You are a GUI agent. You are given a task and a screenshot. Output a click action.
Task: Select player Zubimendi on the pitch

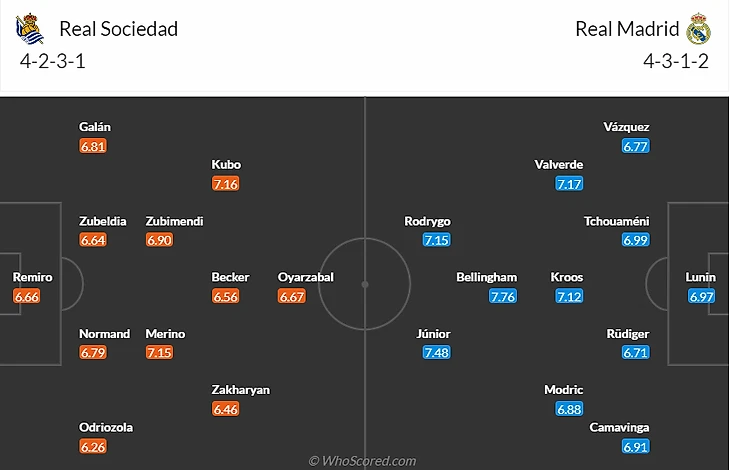(x=174, y=221)
